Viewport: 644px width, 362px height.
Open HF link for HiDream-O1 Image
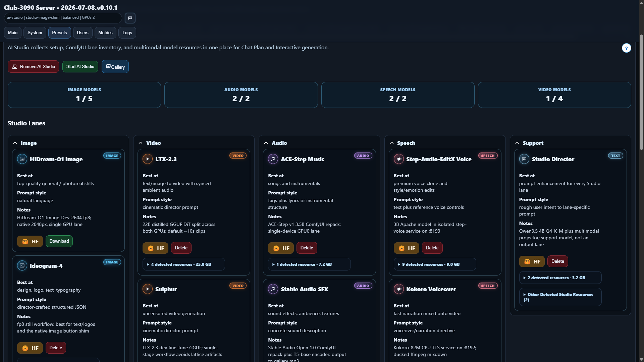click(30, 241)
